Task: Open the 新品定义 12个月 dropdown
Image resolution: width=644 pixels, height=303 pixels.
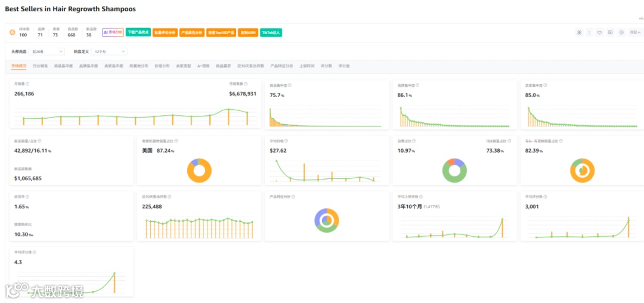Action: pyautogui.click(x=109, y=52)
